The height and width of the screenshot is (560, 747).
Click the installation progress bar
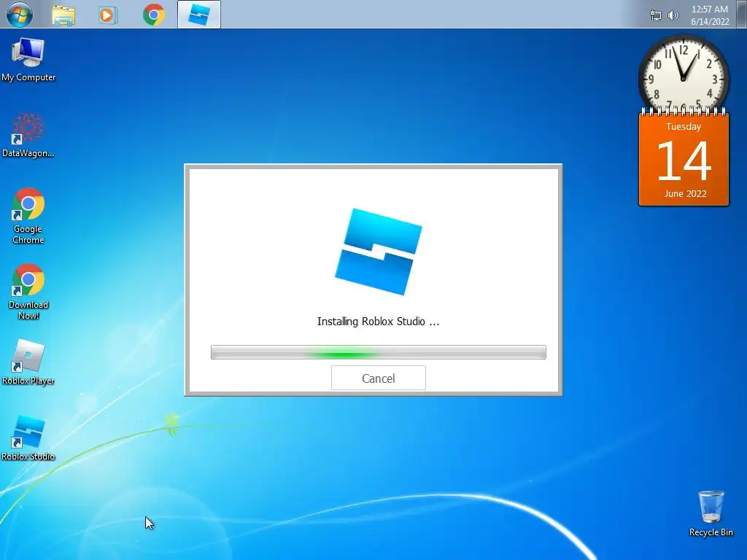[x=379, y=352]
